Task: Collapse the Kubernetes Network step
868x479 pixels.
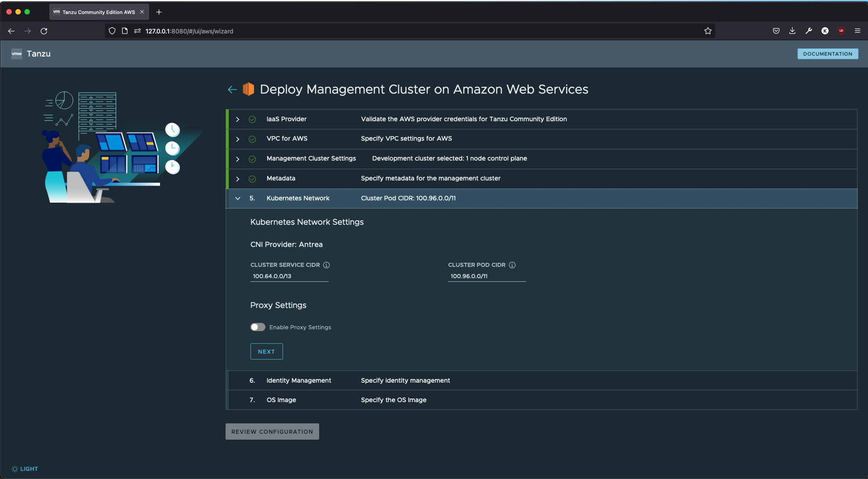Action: pos(238,199)
